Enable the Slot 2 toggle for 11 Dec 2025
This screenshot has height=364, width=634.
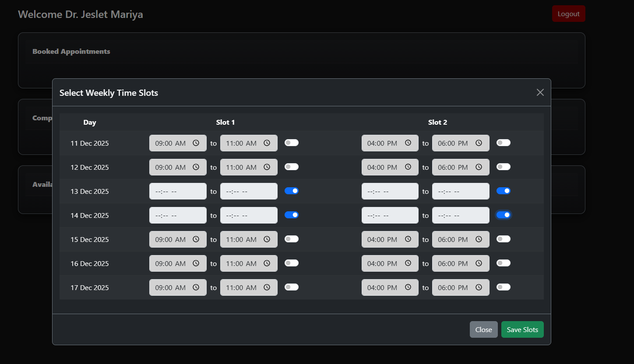tap(504, 143)
